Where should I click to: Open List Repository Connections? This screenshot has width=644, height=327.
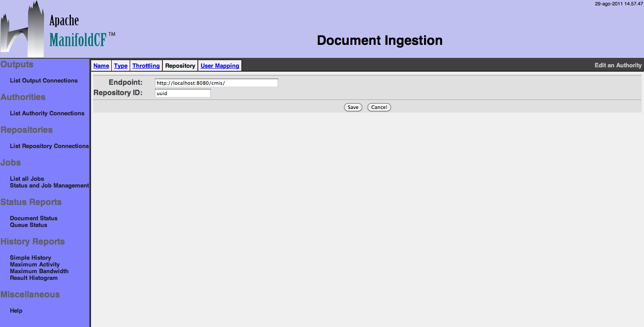click(49, 146)
